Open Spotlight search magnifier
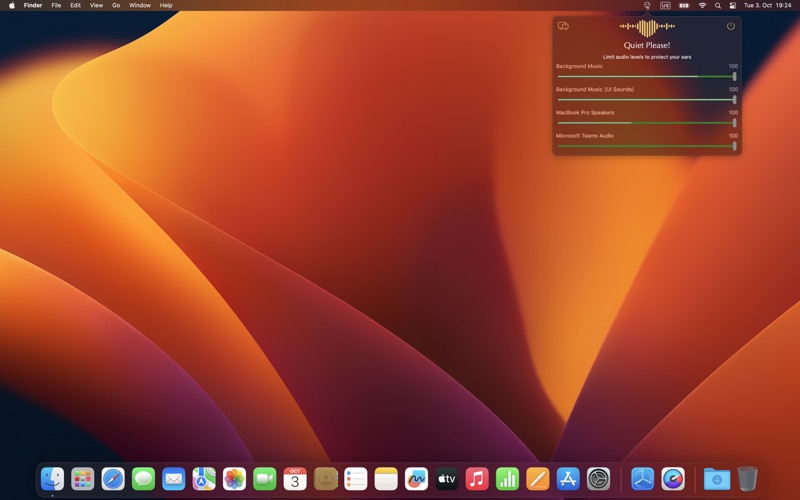The image size is (800, 500). 718,5
